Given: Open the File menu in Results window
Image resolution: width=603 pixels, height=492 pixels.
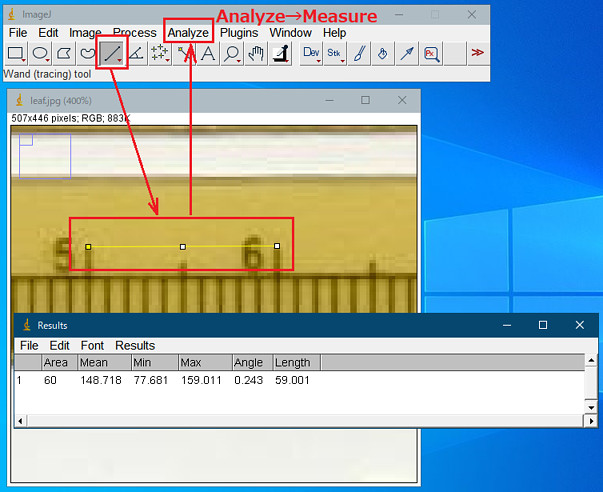Looking at the screenshot, I should [x=29, y=345].
